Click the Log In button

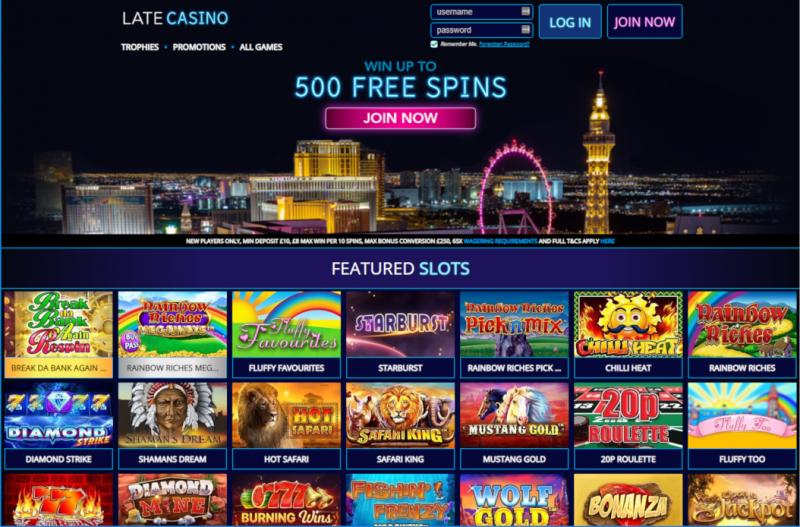tap(570, 22)
